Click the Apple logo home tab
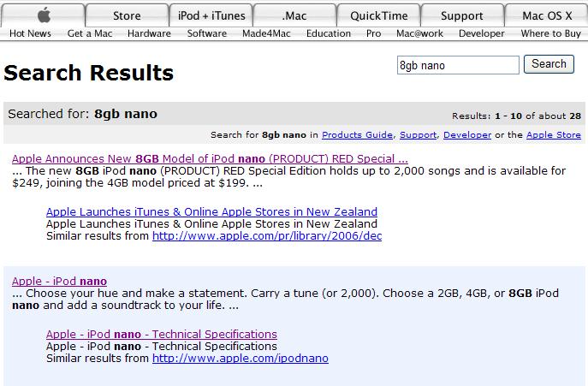 pos(43,15)
